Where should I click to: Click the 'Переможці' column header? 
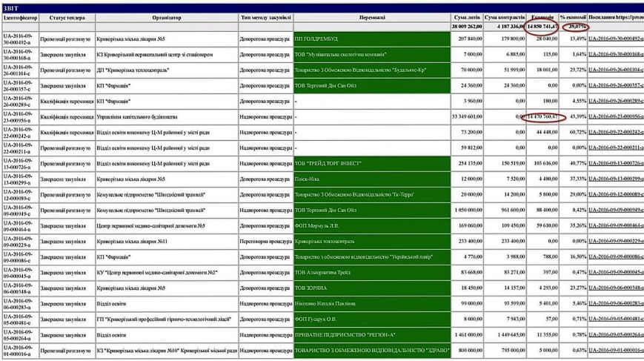pyautogui.click(x=372, y=18)
